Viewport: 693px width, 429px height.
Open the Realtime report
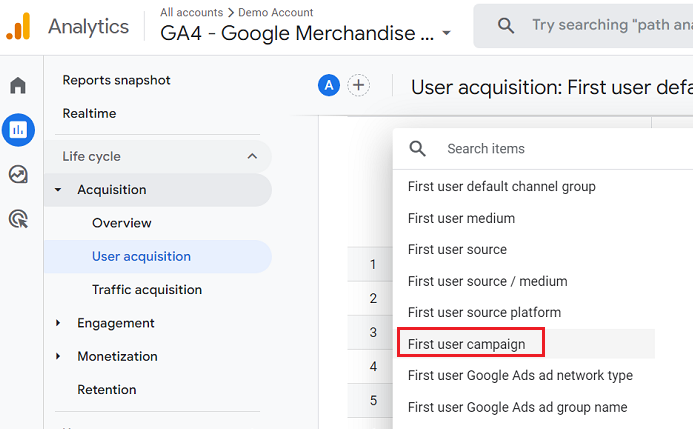coord(89,114)
